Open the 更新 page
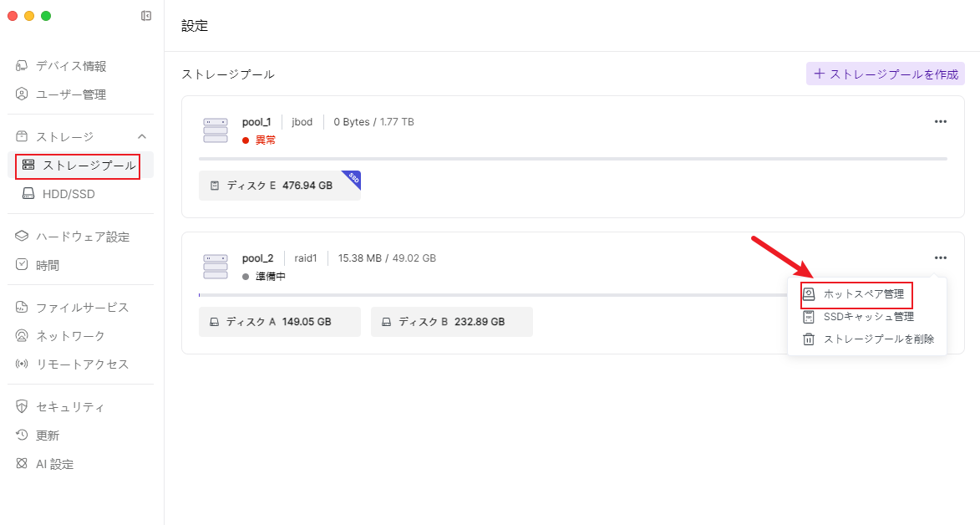 click(x=47, y=436)
